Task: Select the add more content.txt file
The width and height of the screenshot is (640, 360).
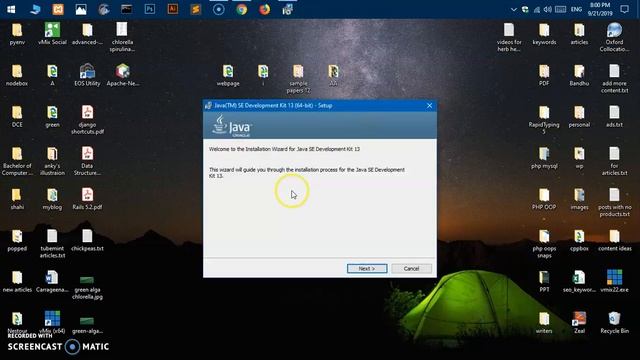Action: coord(614,79)
